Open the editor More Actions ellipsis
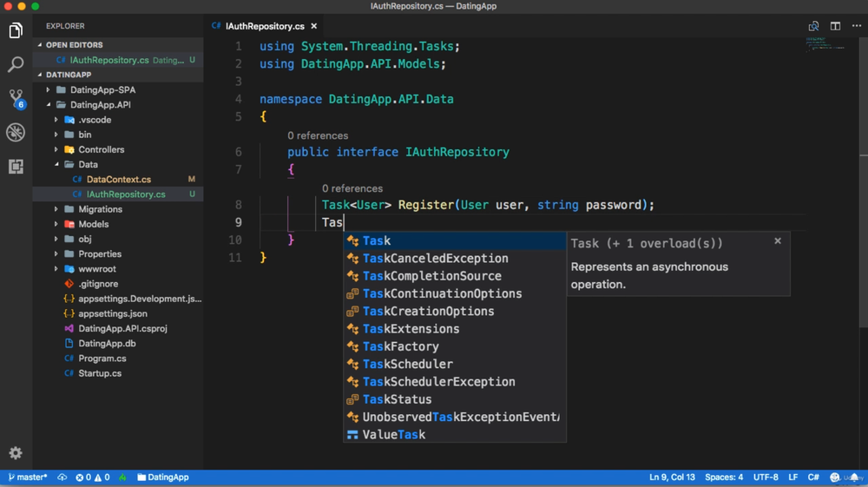868x487 pixels. (857, 26)
